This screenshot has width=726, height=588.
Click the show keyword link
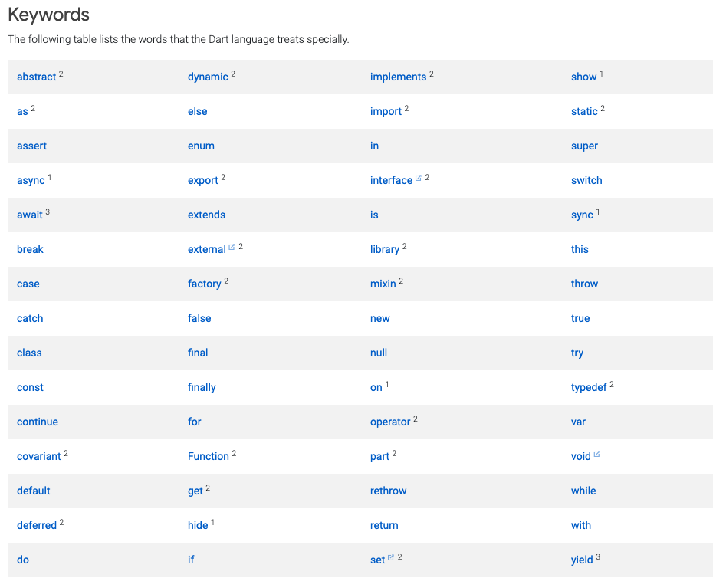(584, 77)
